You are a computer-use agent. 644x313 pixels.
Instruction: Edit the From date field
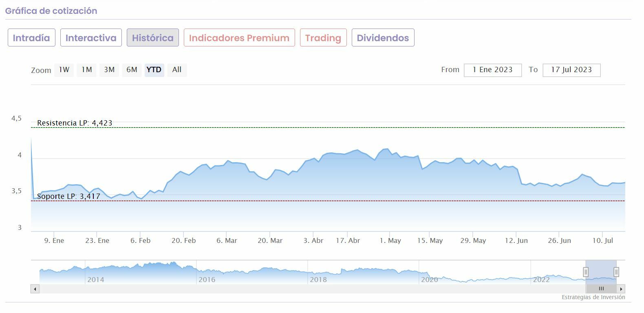[492, 70]
